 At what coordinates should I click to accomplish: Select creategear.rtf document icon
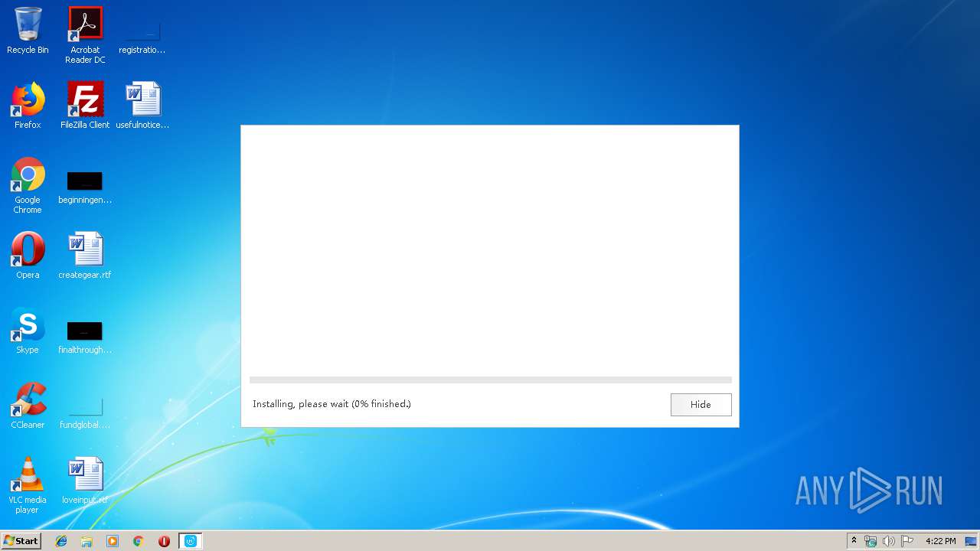(x=85, y=256)
